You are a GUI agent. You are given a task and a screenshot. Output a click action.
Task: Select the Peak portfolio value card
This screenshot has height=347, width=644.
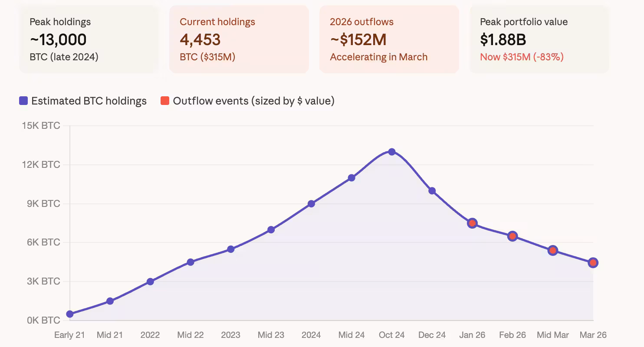539,39
